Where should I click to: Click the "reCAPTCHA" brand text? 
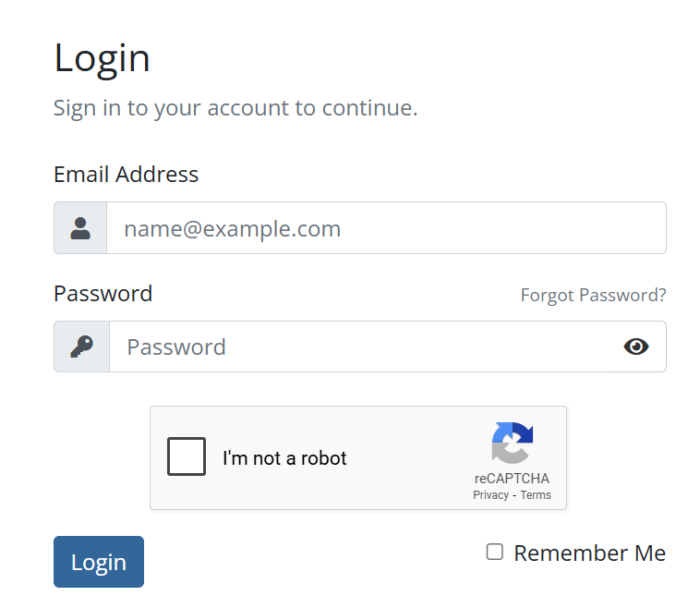coord(512,479)
